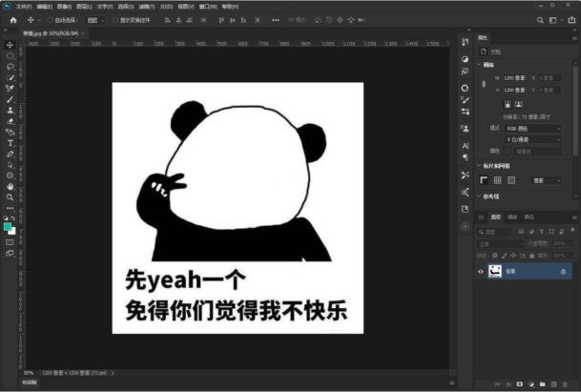Add a layer mask to the layer
Screen dimensions: 581x392
520,384
